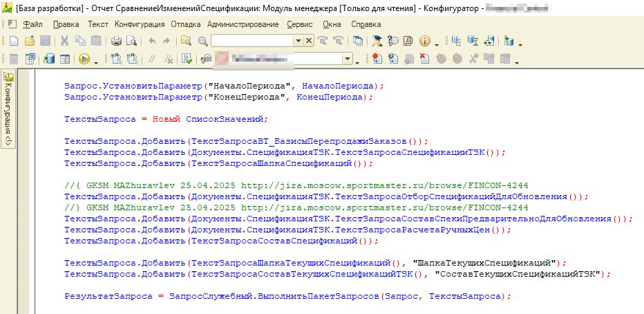Click the line starting РезультатЗапроса
This screenshot has height=314, width=644.
288,296
